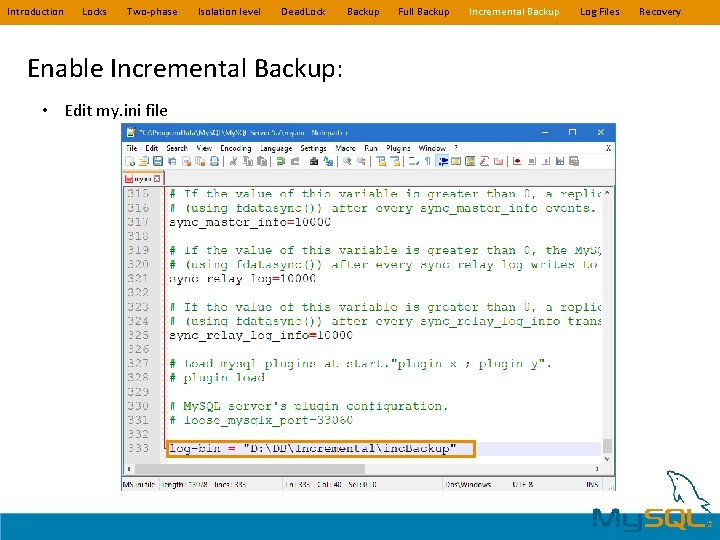Click the Copy toolbar icon
The width and height of the screenshot is (720, 540).
tap(248, 161)
